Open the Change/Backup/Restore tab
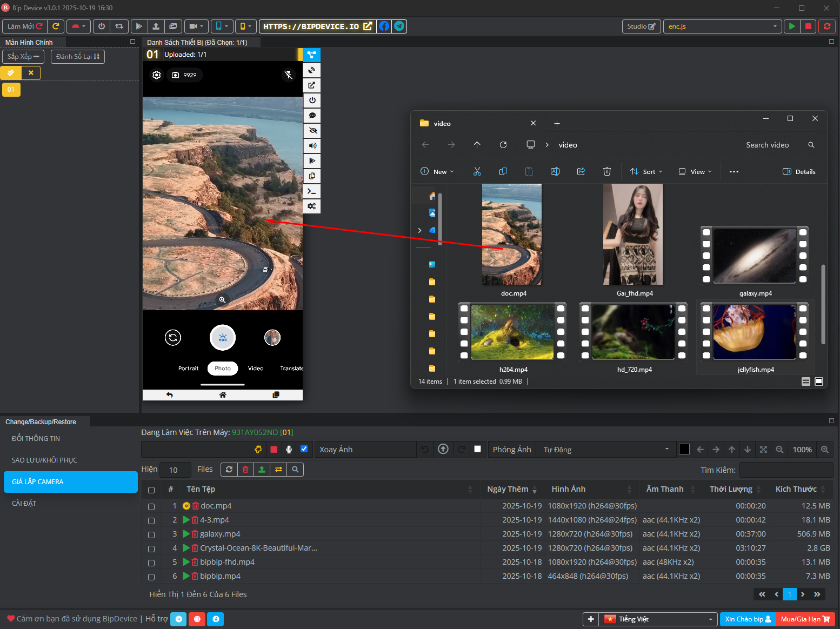Image resolution: width=840 pixels, height=629 pixels. 41,421
